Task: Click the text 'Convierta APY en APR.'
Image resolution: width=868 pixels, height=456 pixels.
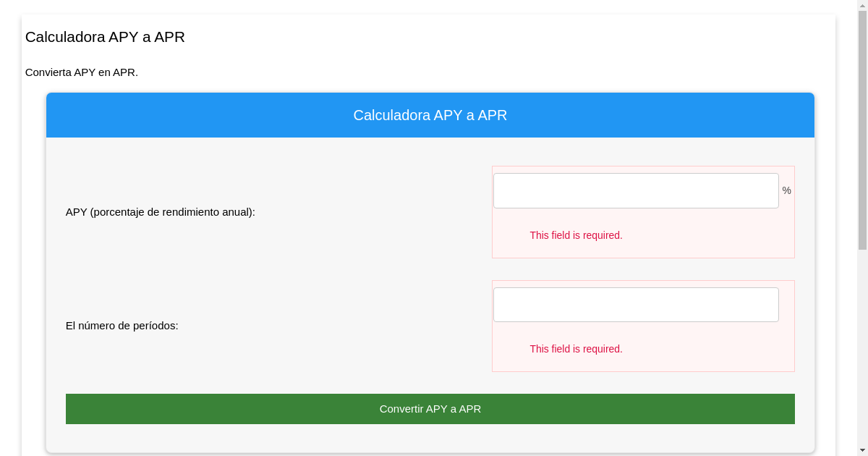Action: (x=81, y=72)
